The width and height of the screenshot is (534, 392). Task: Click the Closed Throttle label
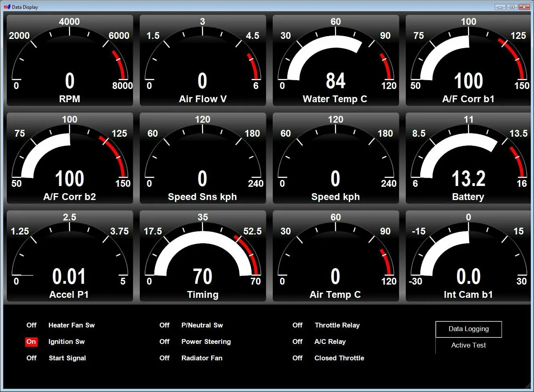click(x=339, y=358)
